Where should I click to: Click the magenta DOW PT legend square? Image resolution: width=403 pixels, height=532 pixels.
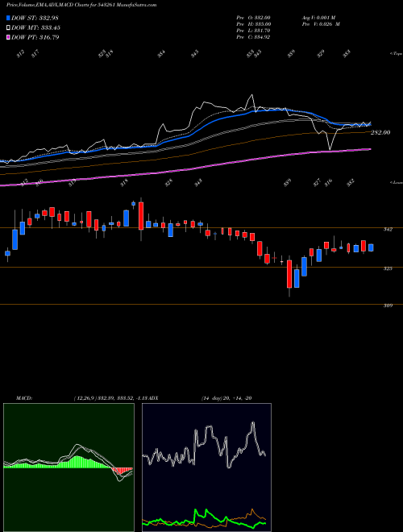tap(8, 37)
